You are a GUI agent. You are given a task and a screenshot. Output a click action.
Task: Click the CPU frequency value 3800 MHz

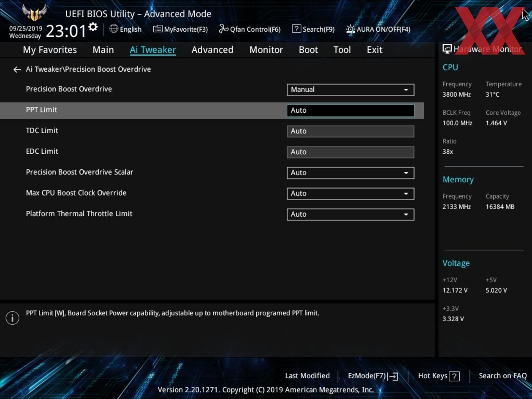(457, 94)
